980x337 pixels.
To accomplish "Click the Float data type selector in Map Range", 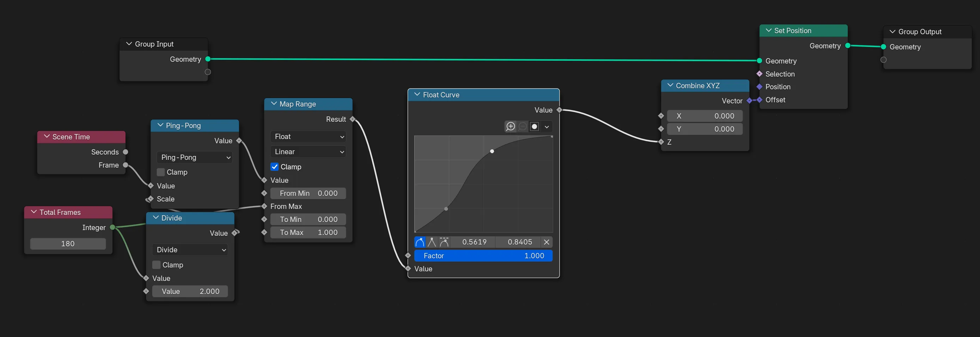I will [x=308, y=136].
